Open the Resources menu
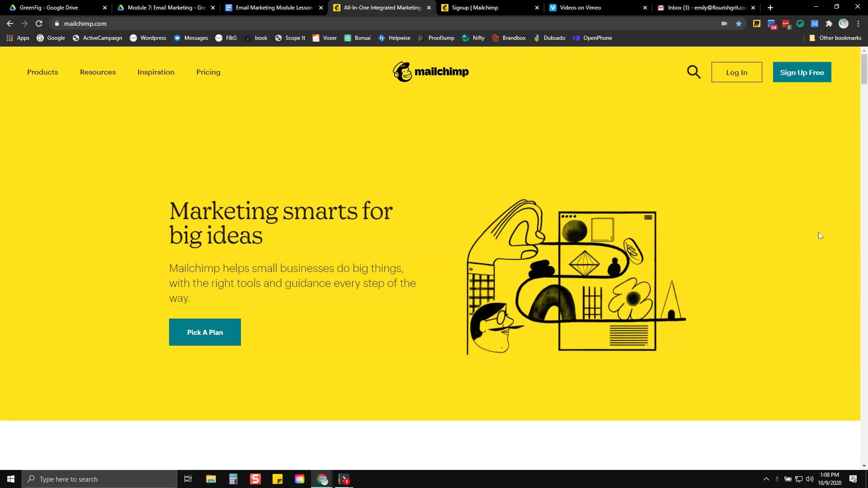868x488 pixels. (98, 72)
